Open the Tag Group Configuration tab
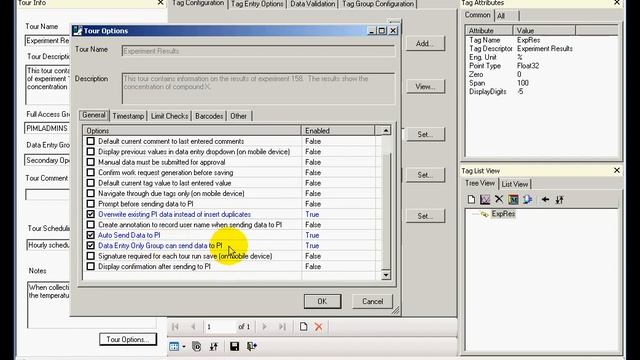This screenshot has height=360, width=640. point(378,4)
